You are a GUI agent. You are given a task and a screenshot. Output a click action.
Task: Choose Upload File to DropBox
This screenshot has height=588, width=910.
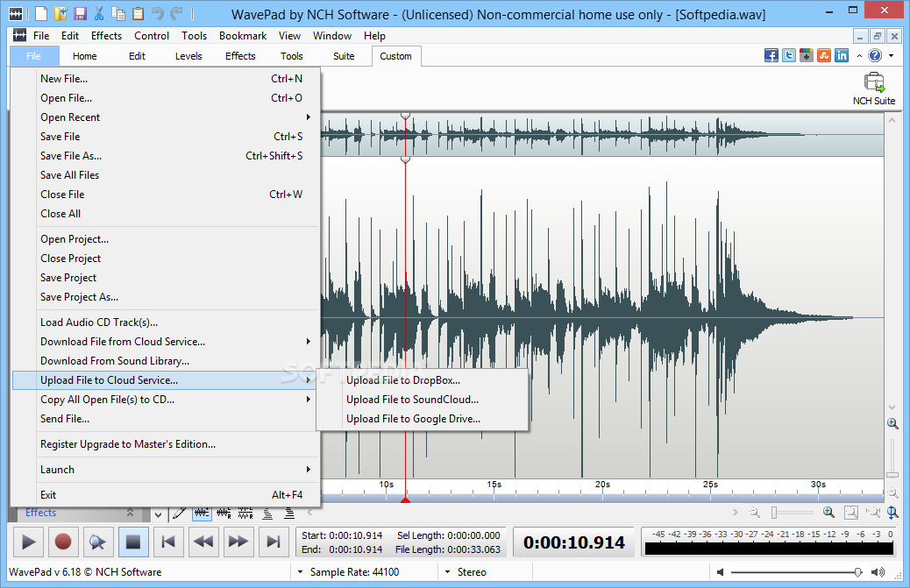pos(423,380)
